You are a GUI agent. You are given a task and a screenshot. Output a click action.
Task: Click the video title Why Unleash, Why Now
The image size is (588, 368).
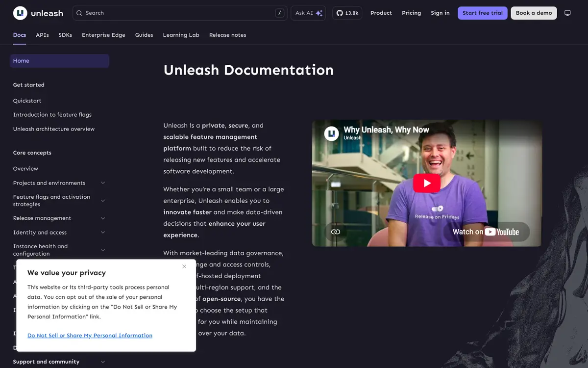[387, 130]
